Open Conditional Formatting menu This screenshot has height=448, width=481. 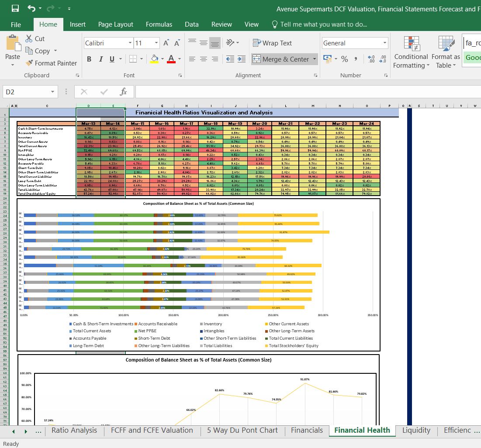[411, 52]
